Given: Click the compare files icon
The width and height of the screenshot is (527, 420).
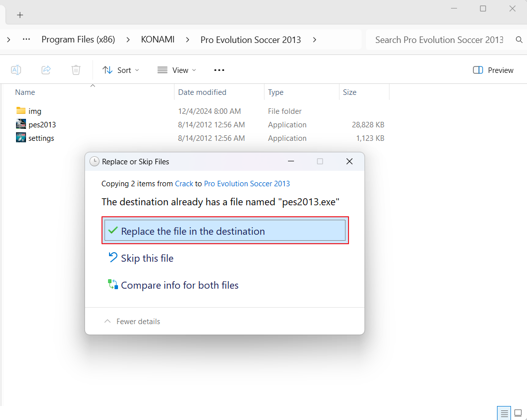Looking at the screenshot, I should pyautogui.click(x=113, y=284).
